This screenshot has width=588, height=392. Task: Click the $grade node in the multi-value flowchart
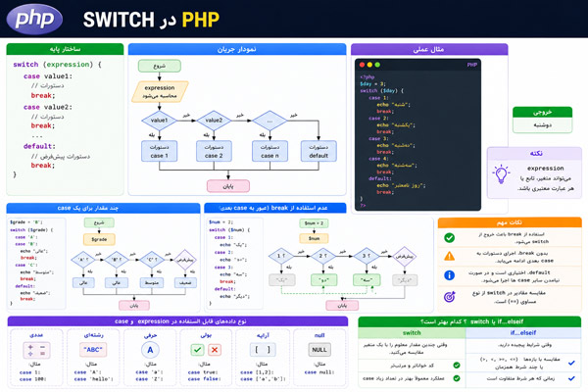(x=99, y=239)
